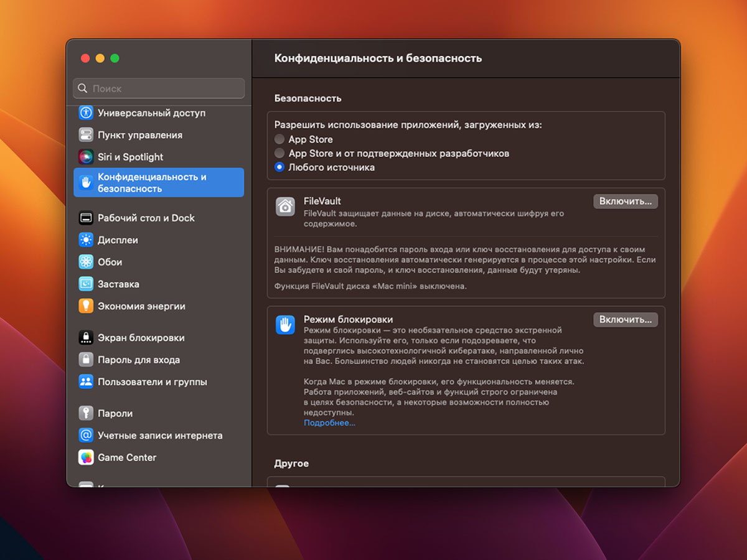747x560 pixels.
Task: Open the Wallpaper (Обои) flower icon
Action: [x=86, y=262]
